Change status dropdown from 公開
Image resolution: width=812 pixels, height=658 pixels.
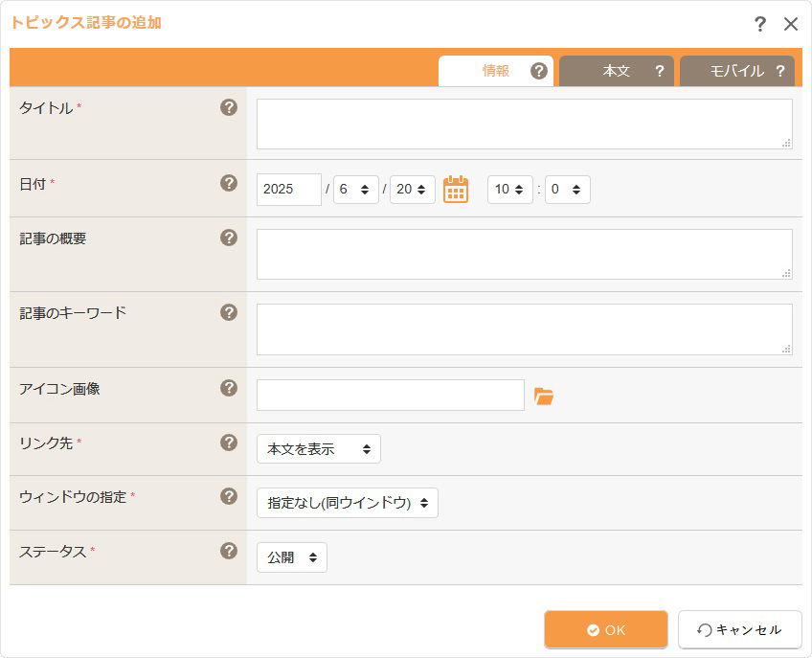(292, 557)
